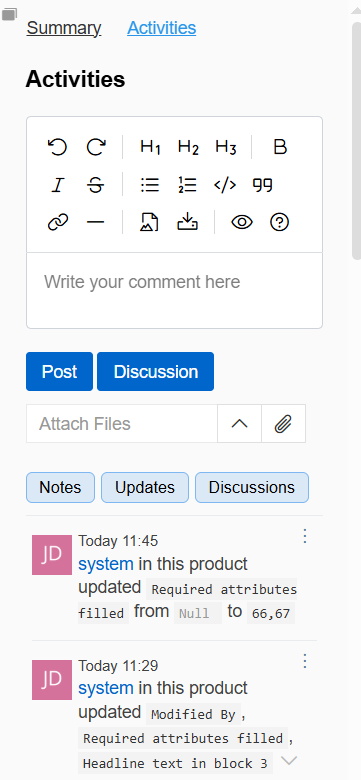Switch to the Summary tab
Screen dimensions: 361x780
point(64,28)
